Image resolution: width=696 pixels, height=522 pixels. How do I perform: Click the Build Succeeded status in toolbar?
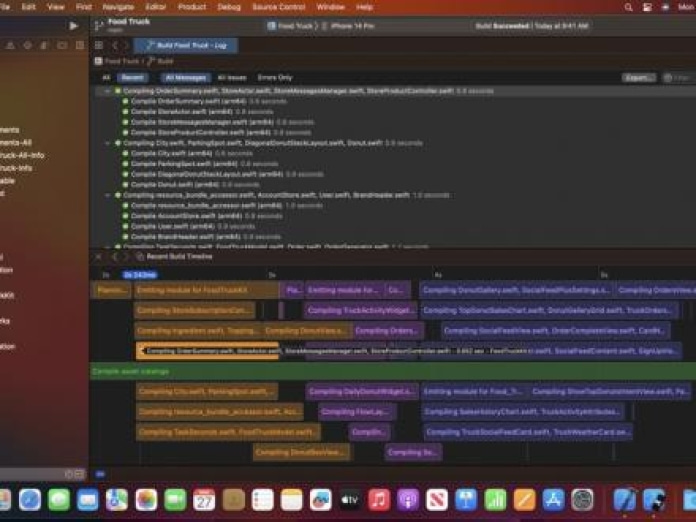pyautogui.click(x=531, y=26)
